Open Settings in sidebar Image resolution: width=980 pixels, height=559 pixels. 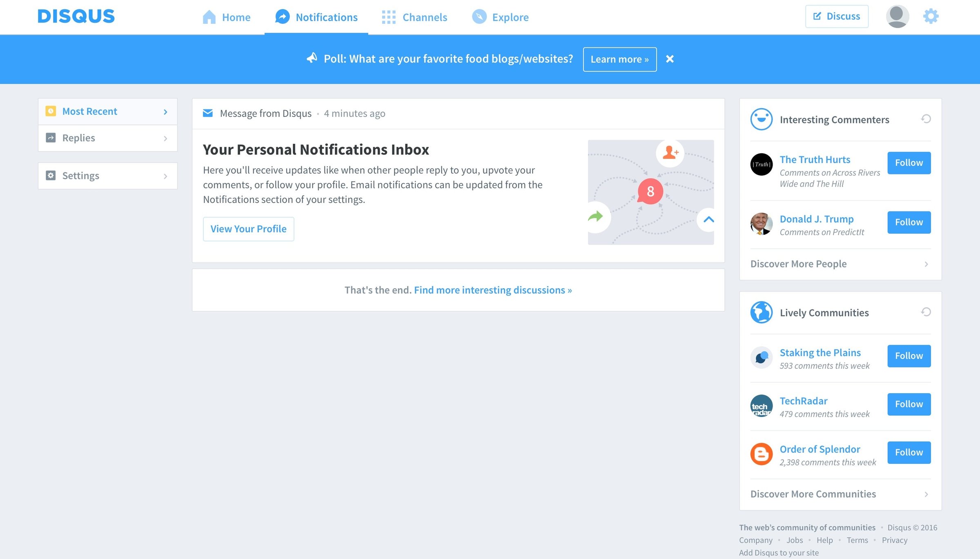108,176
